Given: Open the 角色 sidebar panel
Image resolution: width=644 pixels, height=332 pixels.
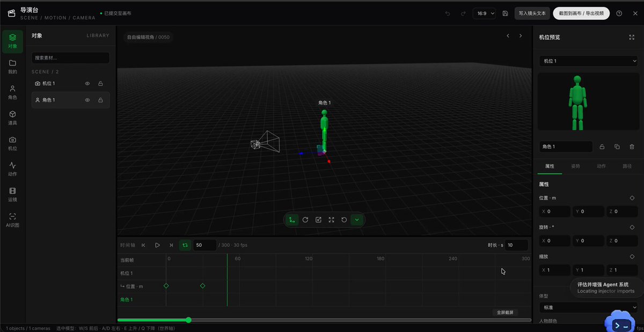Looking at the screenshot, I should [12, 92].
